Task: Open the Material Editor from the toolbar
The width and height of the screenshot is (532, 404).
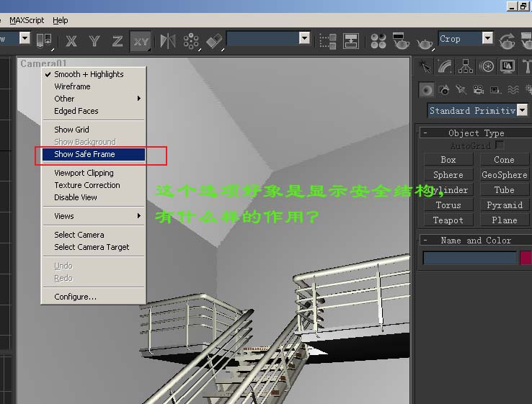Action: pyautogui.click(x=378, y=41)
